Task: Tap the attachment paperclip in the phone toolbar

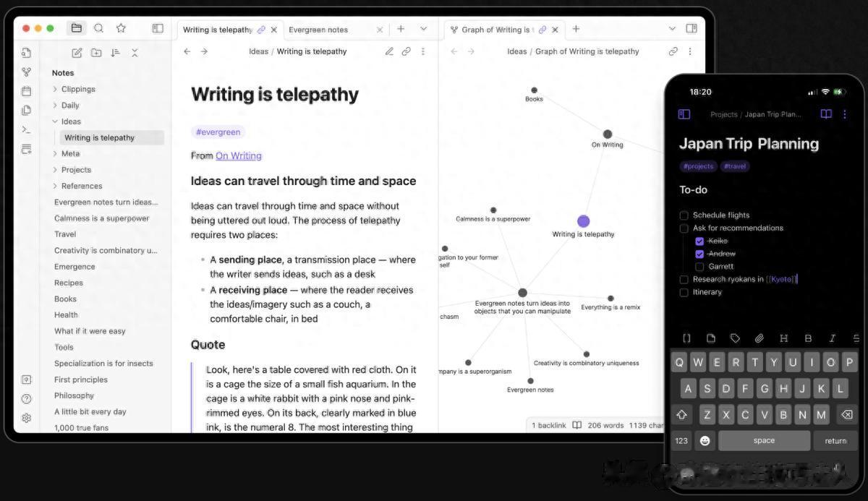Action: pyautogui.click(x=759, y=338)
